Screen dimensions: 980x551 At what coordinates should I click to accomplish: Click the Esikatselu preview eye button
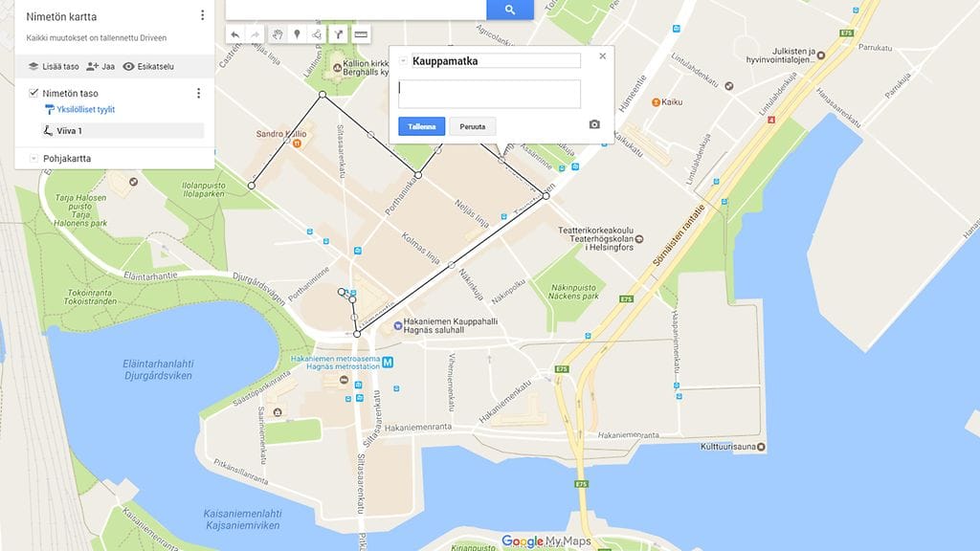[x=148, y=66]
